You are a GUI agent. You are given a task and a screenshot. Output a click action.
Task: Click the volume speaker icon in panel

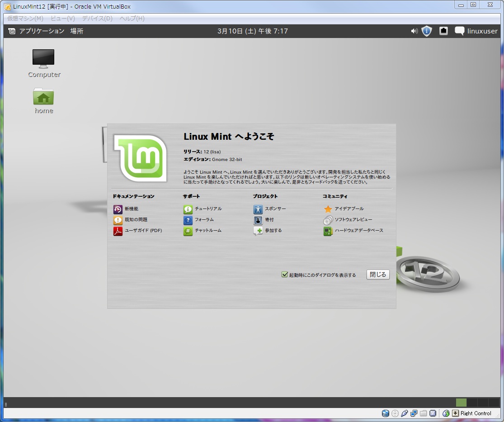click(415, 31)
